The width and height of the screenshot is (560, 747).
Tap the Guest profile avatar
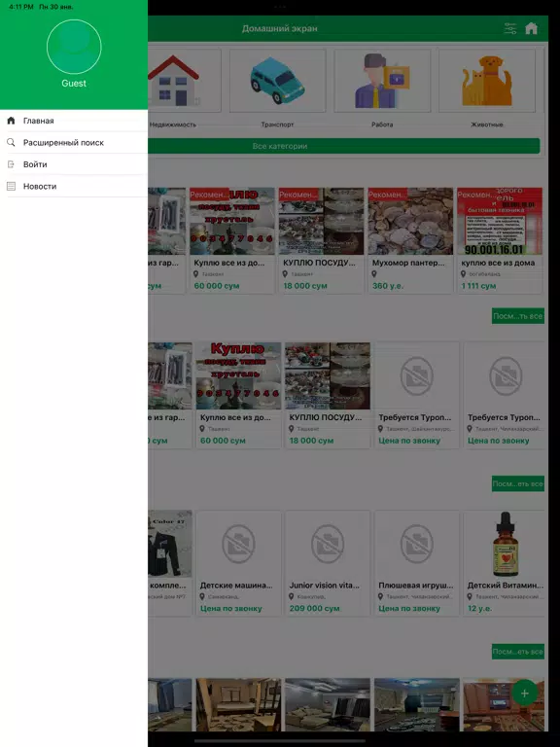tap(74, 47)
